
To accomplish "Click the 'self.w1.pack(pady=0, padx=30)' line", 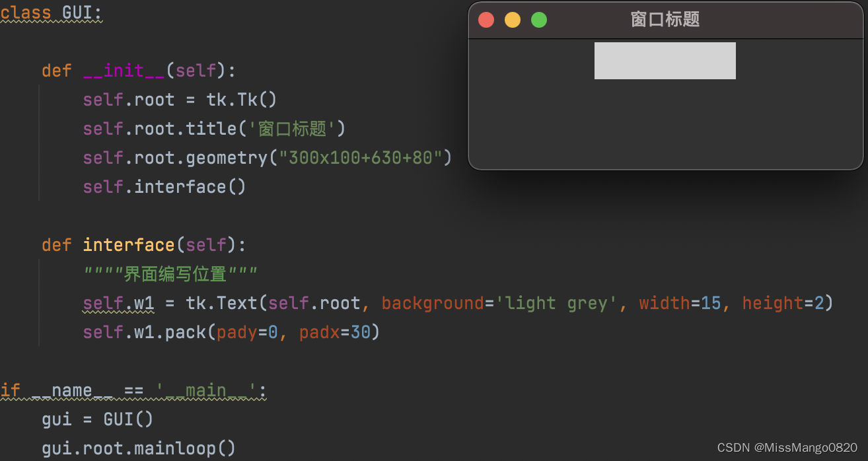I will pyautogui.click(x=232, y=332).
